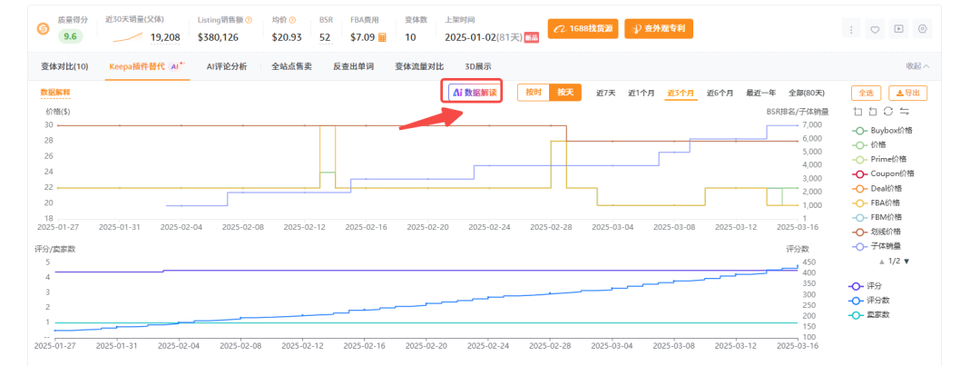Go to previous legend page arrow
This screenshot has height=366, width=980.
tap(881, 262)
